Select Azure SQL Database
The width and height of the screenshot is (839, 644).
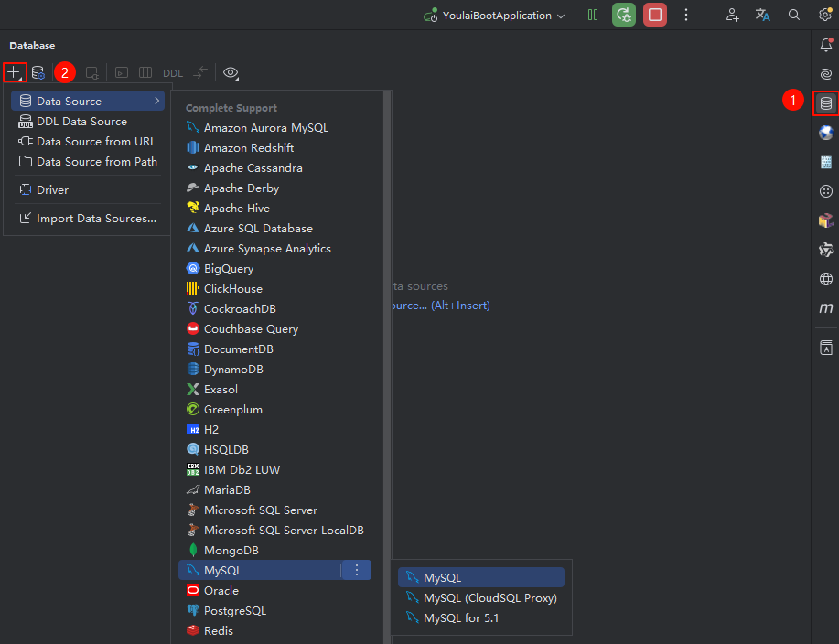pos(275,229)
